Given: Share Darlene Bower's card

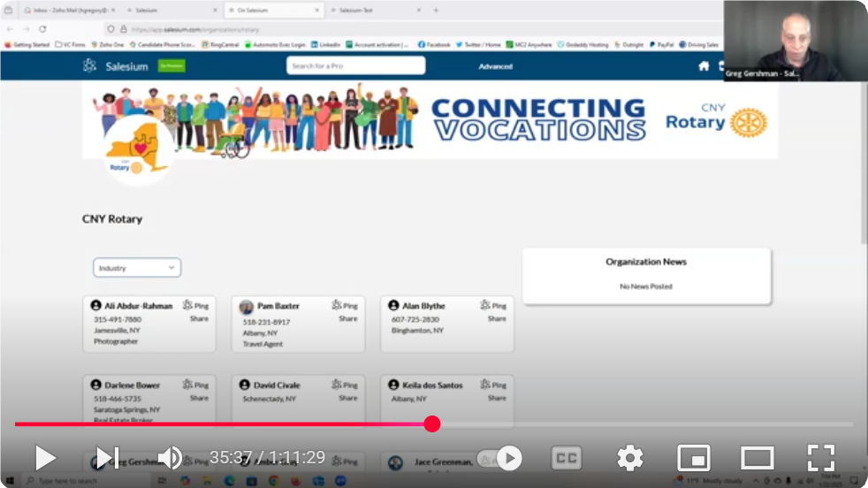Looking at the screenshot, I should click(199, 398).
